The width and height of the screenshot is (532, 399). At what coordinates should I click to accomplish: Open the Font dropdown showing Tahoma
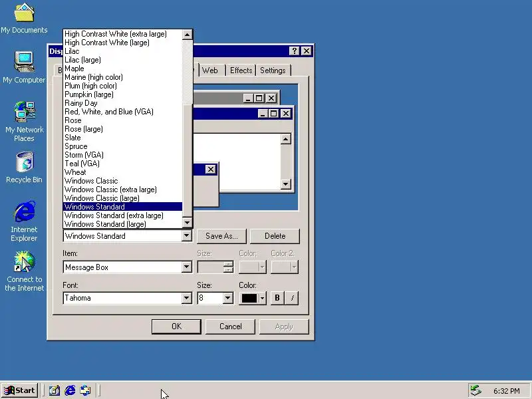pyautogui.click(x=187, y=298)
